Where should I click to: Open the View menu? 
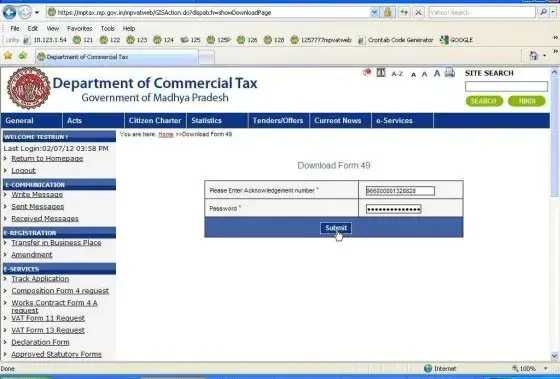(x=52, y=29)
